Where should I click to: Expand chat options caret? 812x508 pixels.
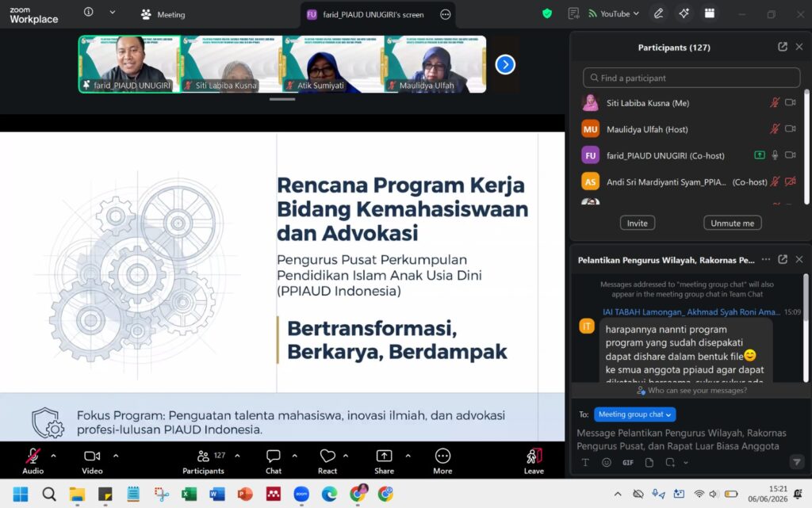pyautogui.click(x=295, y=456)
